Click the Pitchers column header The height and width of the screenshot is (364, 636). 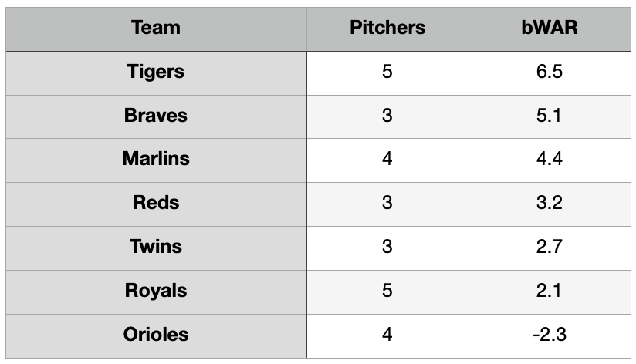tap(387, 28)
